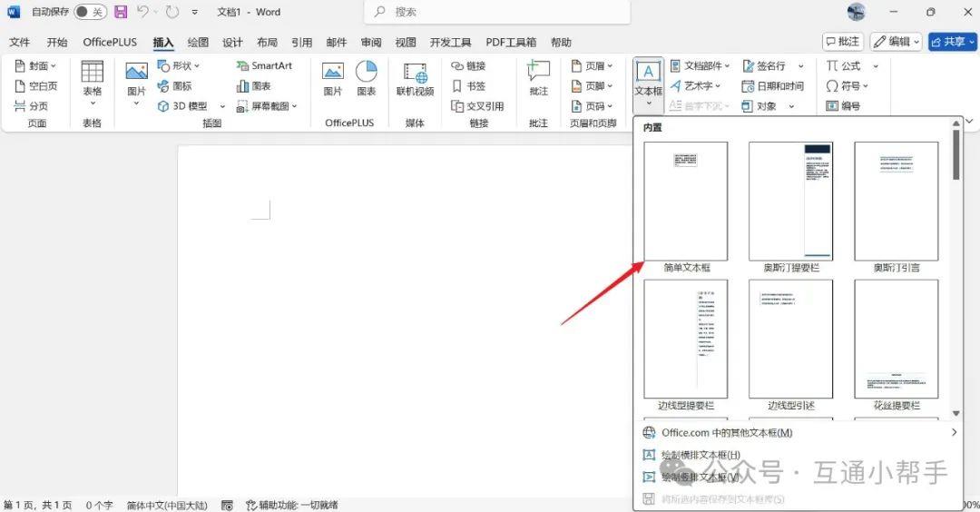The height and width of the screenshot is (512, 980).
Task: Open the 页脚 footer menu
Action: [x=592, y=85]
